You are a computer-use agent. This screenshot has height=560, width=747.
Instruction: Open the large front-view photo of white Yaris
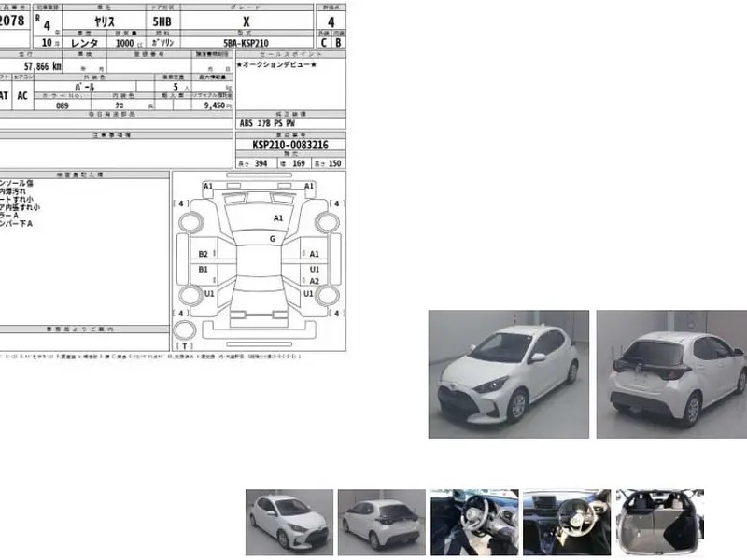pos(508,373)
